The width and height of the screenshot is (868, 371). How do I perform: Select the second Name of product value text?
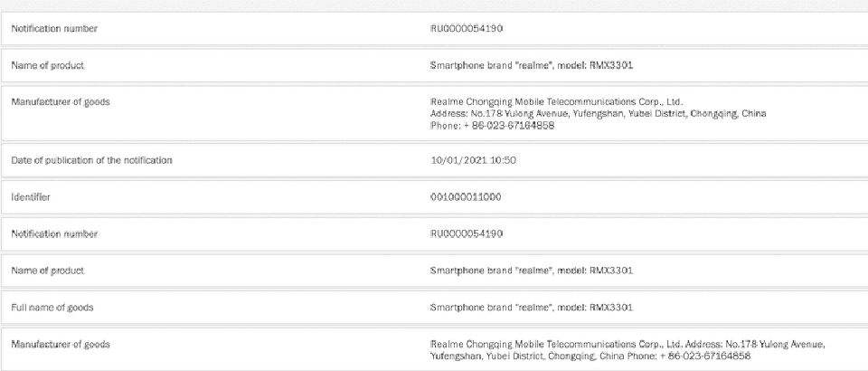532,271
